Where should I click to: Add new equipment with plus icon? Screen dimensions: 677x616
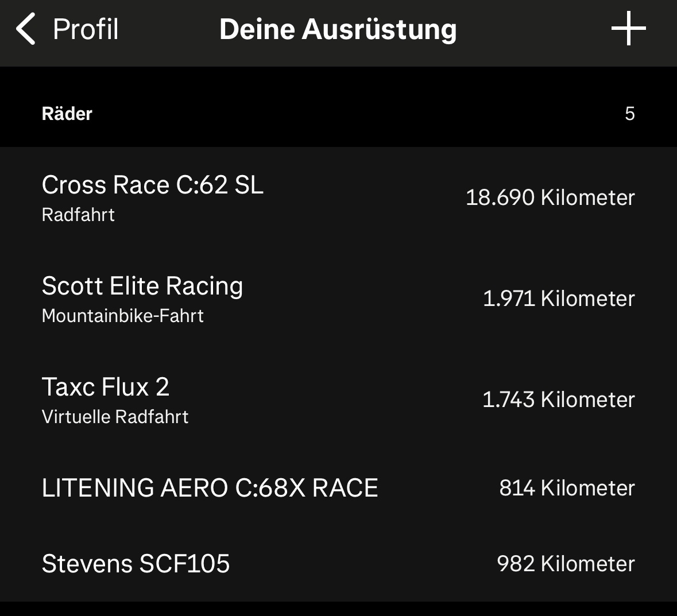[628, 28]
